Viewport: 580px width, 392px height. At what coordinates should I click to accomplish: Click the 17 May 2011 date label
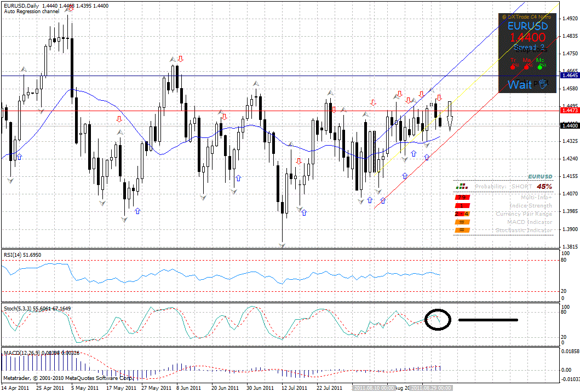click(121, 388)
